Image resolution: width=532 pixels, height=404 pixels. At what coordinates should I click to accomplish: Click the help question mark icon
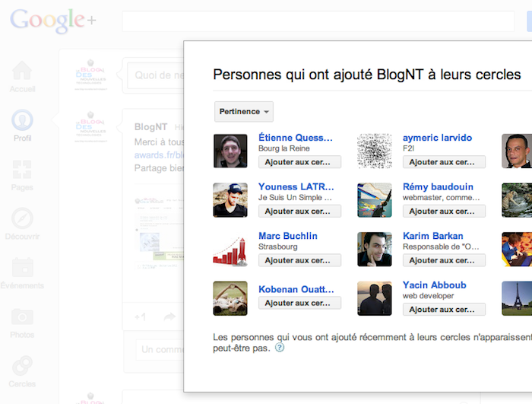point(280,348)
